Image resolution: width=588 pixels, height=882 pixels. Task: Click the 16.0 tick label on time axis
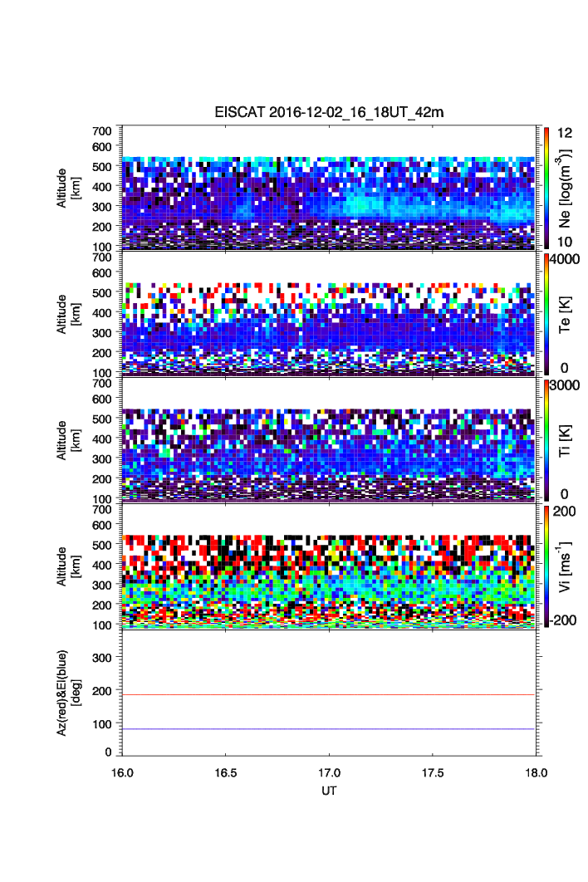pyautogui.click(x=123, y=772)
